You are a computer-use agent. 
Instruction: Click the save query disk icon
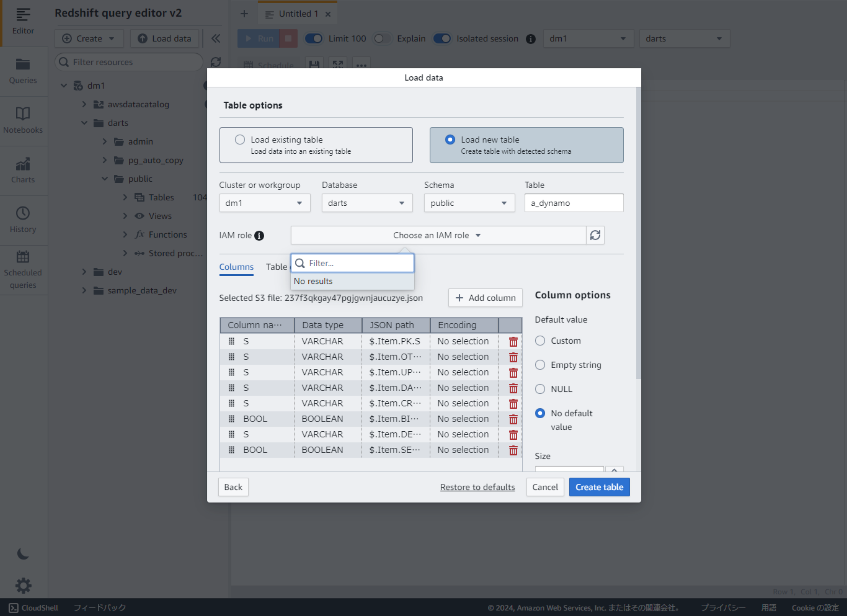[x=314, y=64]
